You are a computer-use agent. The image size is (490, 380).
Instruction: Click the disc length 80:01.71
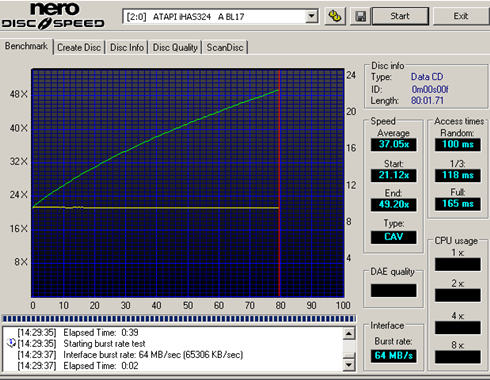click(x=427, y=100)
